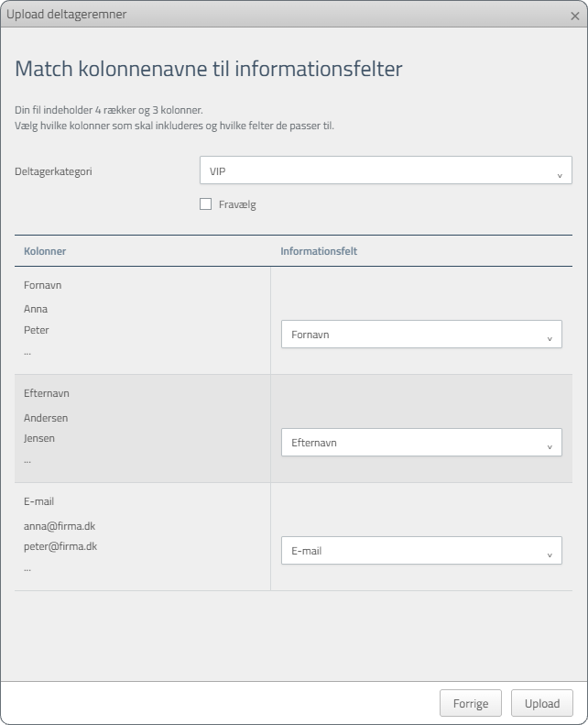This screenshot has width=588, height=725.
Task: Click the Fravælg label text
Action: click(237, 204)
